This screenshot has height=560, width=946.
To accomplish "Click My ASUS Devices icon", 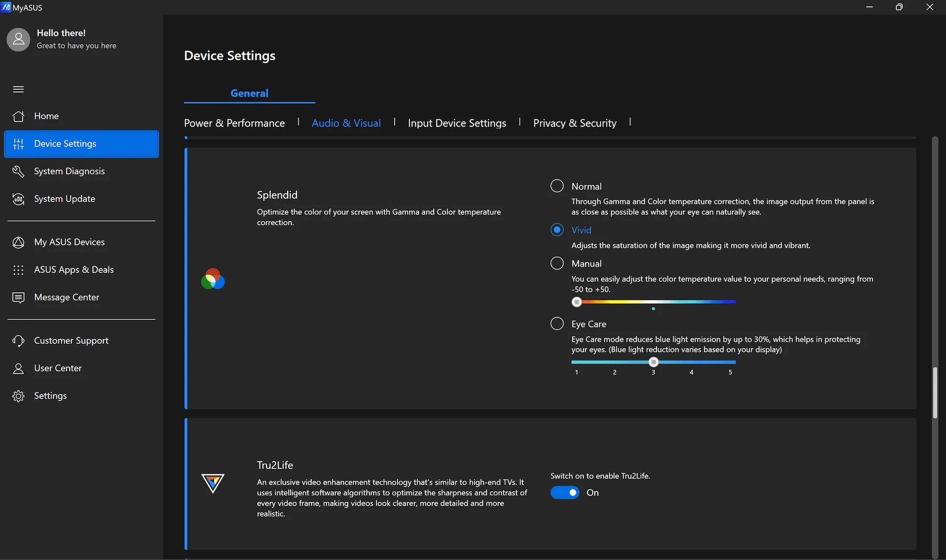I will click(x=18, y=242).
